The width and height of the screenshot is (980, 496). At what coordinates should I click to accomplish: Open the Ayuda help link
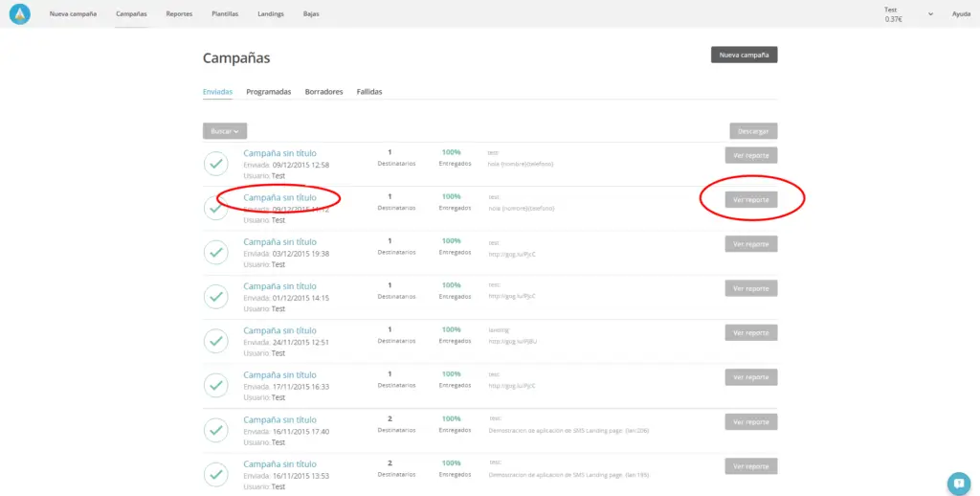click(x=961, y=14)
